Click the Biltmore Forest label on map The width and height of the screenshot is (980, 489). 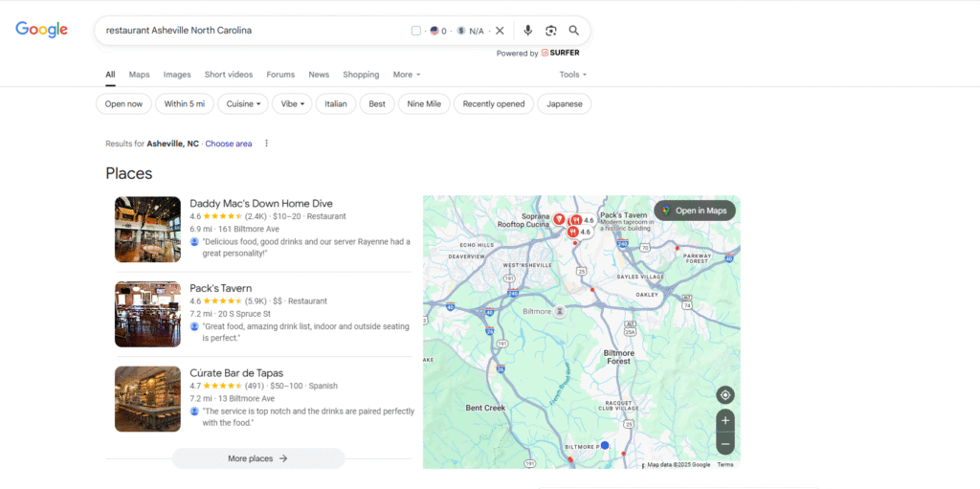[618, 357]
